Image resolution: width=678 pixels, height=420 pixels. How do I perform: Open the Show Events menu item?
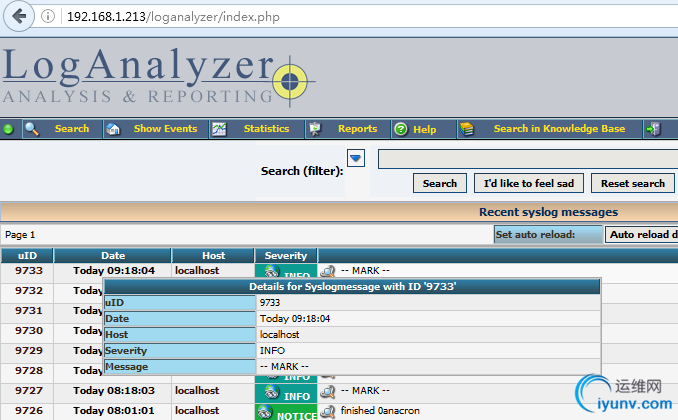165,128
